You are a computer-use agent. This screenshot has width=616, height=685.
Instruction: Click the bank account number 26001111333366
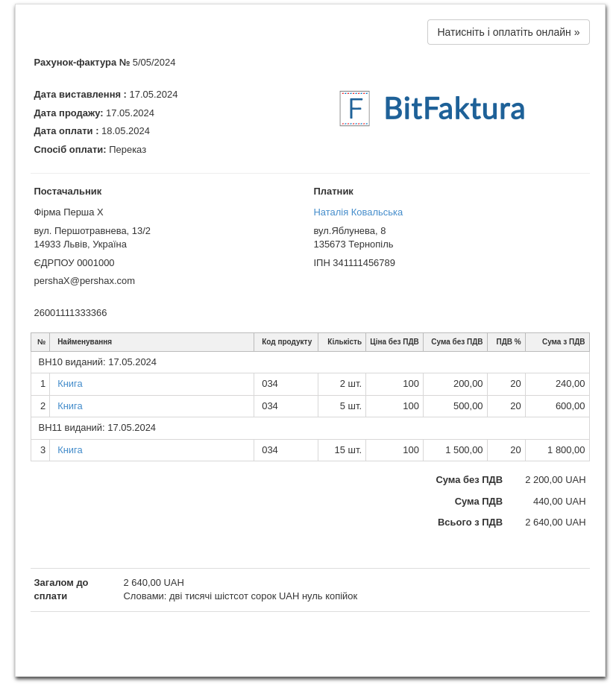pyautogui.click(x=70, y=313)
